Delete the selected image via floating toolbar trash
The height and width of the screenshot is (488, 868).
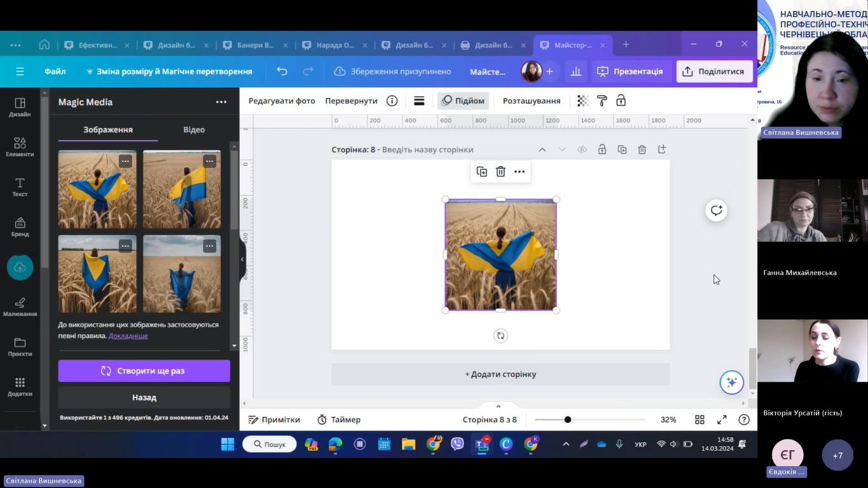pos(500,172)
